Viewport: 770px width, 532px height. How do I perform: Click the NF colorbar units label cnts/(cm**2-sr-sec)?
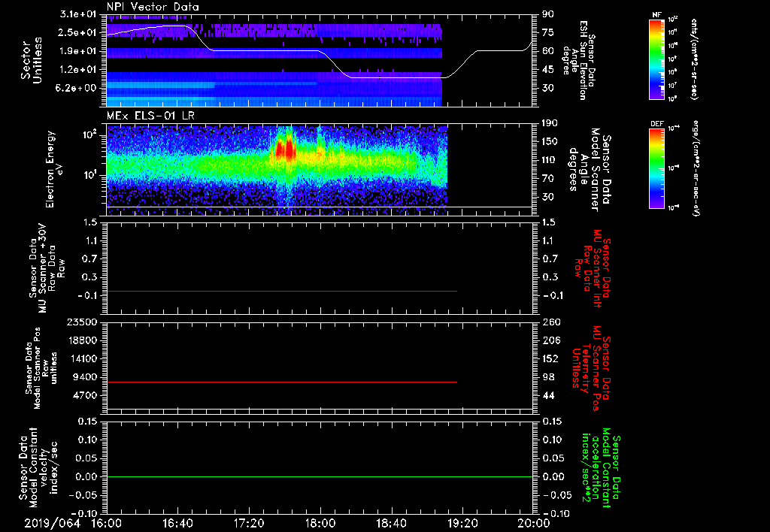[x=694, y=59]
